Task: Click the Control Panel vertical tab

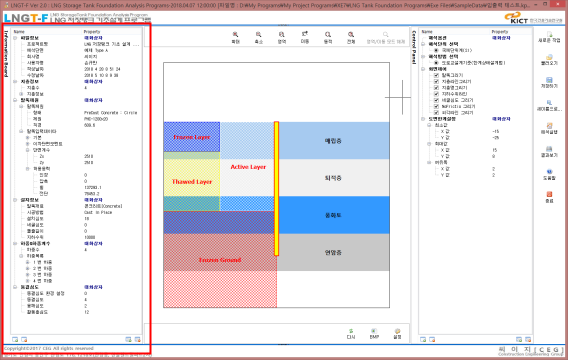Action: click(414, 47)
